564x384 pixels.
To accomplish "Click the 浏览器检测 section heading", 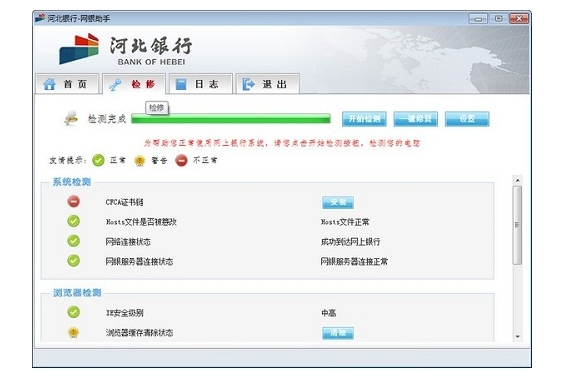I will click(x=77, y=293).
